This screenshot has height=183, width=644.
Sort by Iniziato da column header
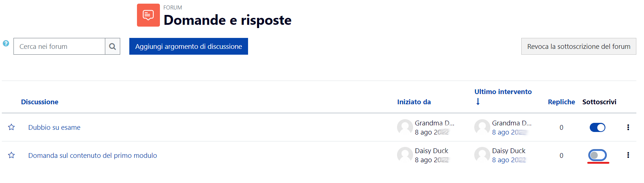click(414, 102)
